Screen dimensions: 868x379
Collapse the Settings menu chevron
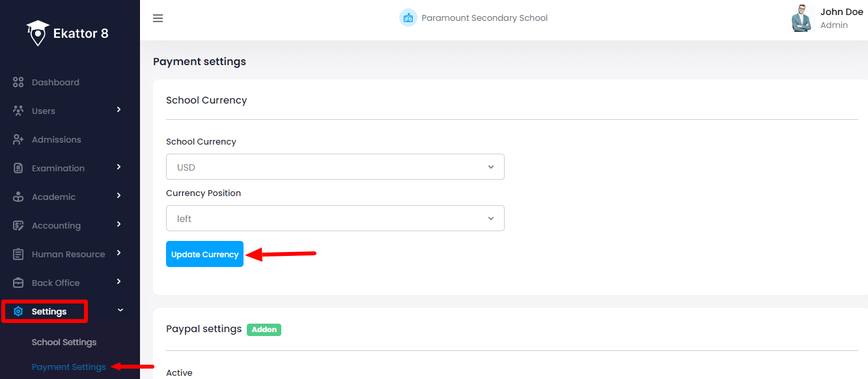120,311
